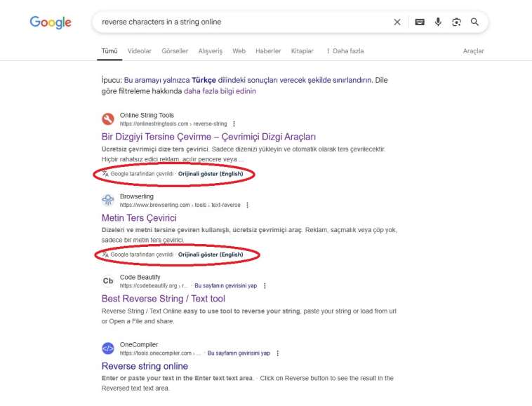The image size is (532, 406).
Task: Expand the 'Daha fazla' filter menu
Action: 344,51
